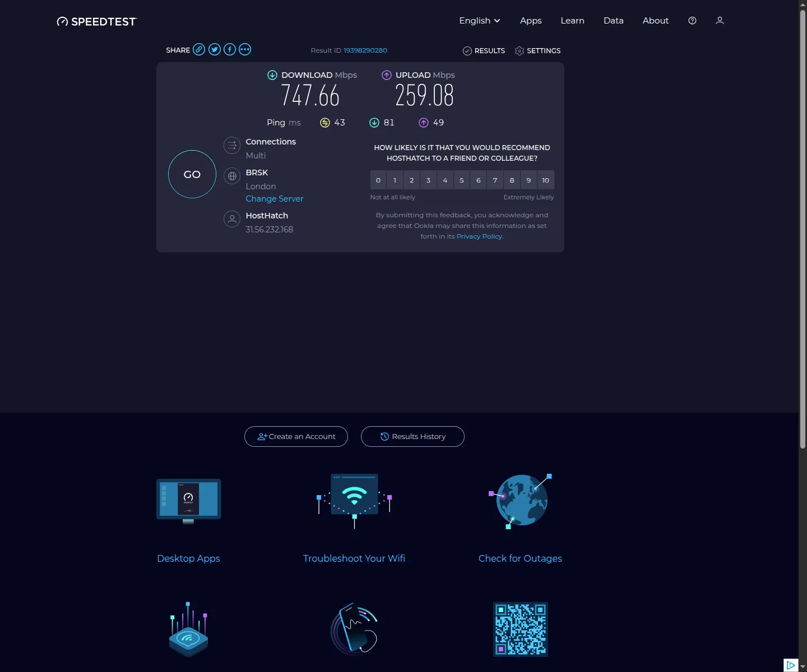Viewport: 807px width, 672px height.
Task: Choose rating 7 for HostHatch recommendation
Action: point(495,180)
